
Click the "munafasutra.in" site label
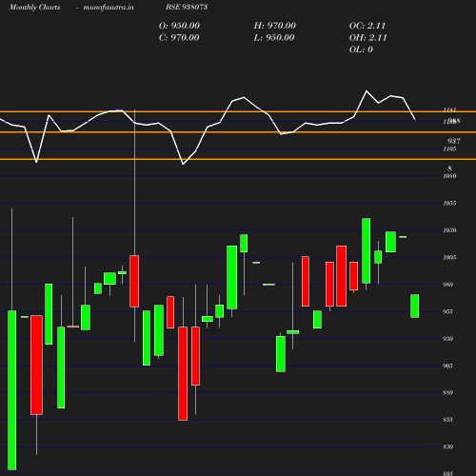109,7
